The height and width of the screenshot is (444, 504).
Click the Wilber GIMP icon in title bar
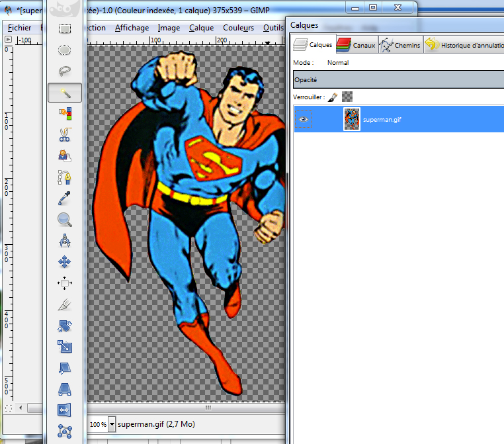point(8,11)
